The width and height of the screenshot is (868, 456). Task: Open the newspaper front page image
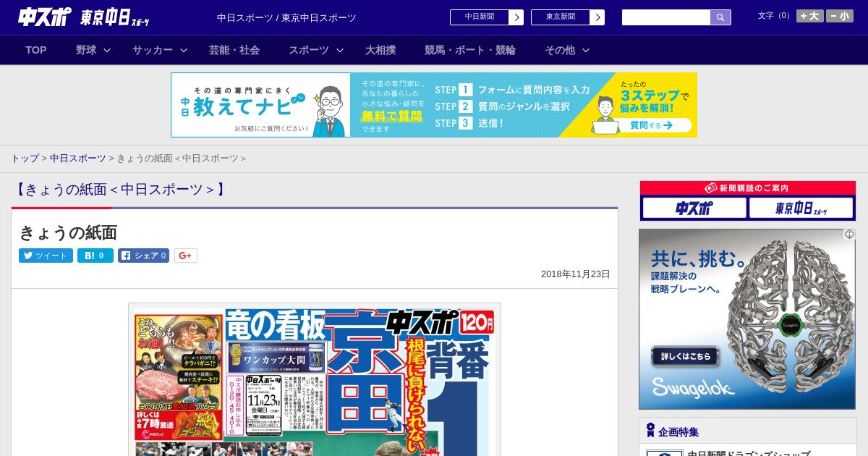(315, 380)
